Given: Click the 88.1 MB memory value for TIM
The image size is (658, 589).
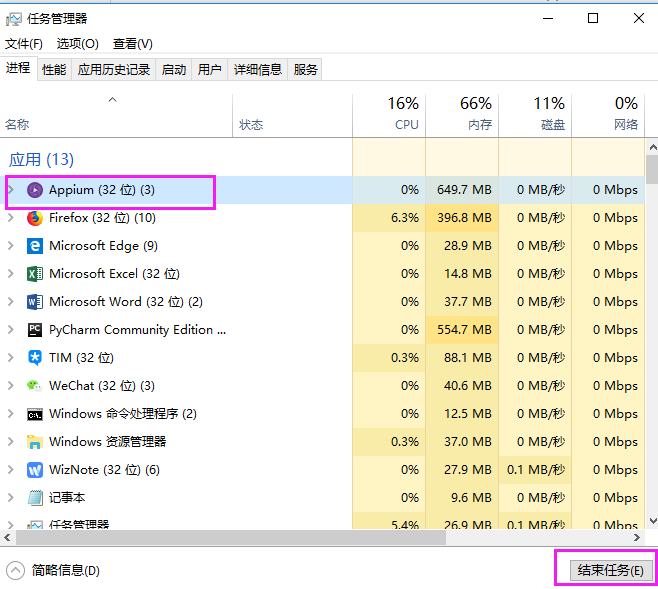Looking at the screenshot, I should [467, 357].
